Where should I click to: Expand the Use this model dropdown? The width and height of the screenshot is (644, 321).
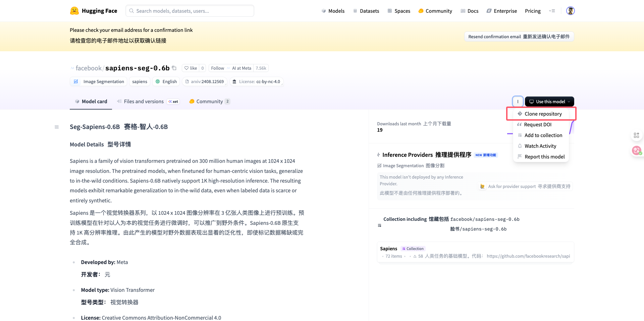click(549, 102)
